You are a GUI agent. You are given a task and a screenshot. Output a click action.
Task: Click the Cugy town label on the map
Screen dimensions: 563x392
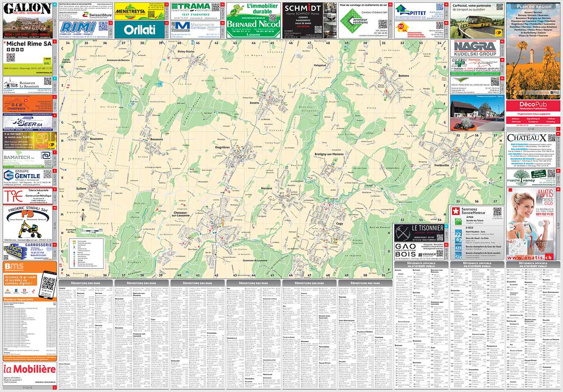[x=339, y=224]
